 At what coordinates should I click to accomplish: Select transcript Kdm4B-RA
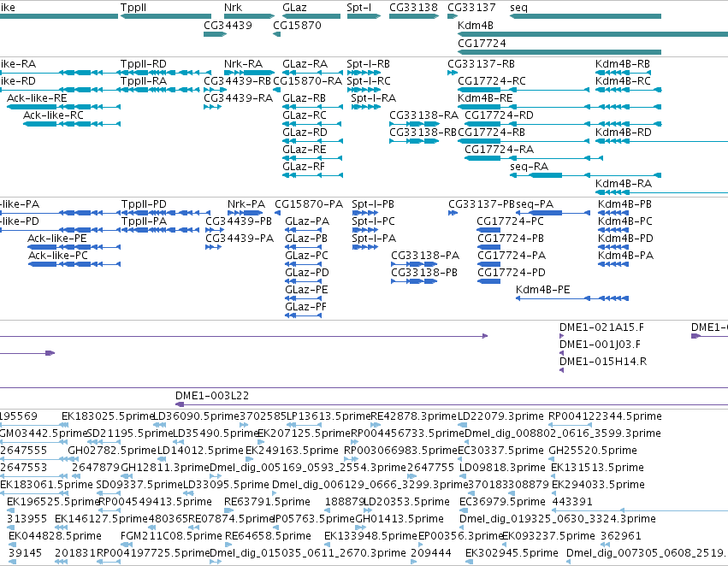coord(661,192)
